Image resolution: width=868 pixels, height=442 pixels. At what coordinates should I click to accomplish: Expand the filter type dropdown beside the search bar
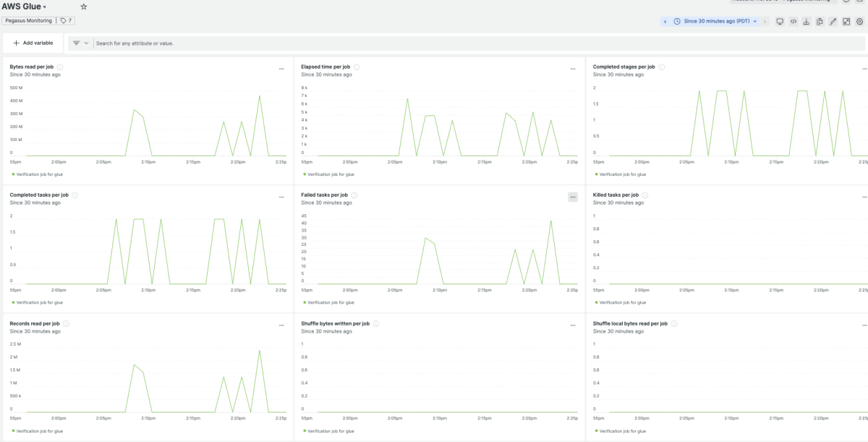(80, 43)
